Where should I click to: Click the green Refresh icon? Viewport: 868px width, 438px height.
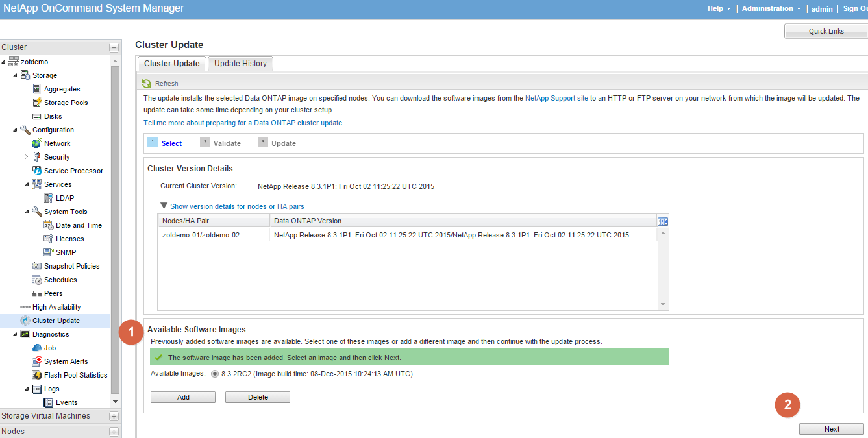[x=147, y=83]
